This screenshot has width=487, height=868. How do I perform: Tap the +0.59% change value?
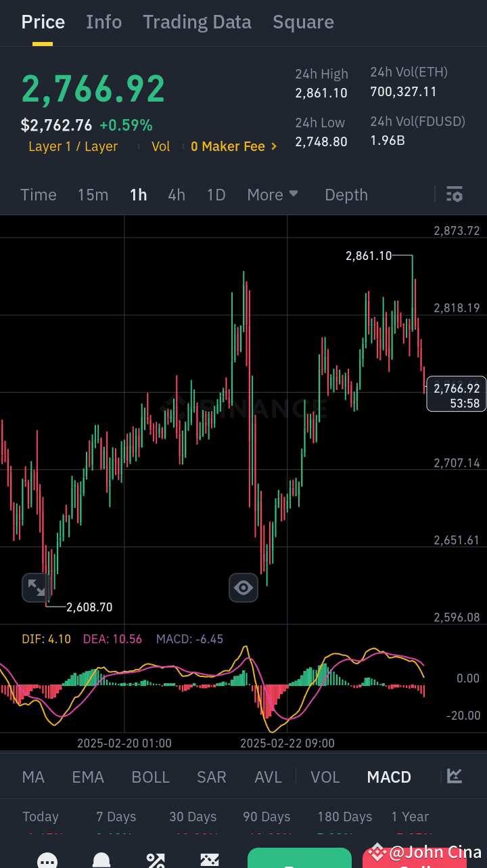126,125
